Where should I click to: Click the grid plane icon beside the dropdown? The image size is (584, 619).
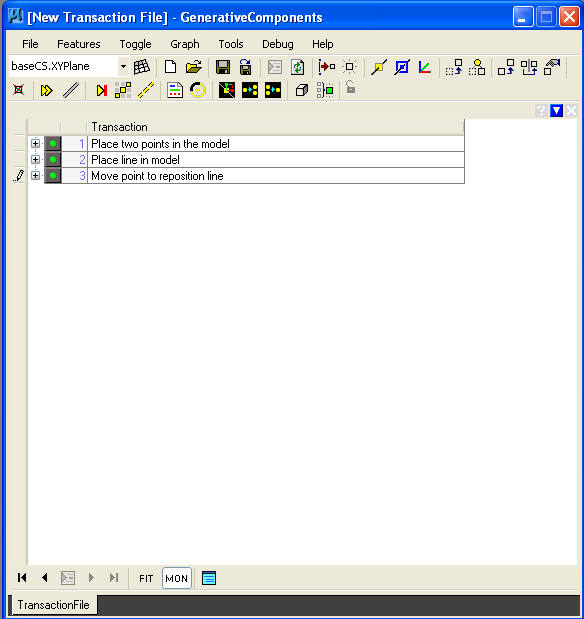click(x=141, y=67)
